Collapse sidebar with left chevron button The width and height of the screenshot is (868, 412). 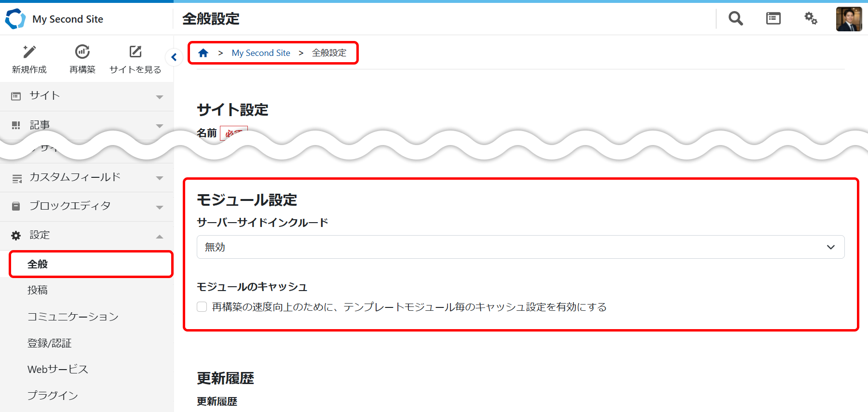click(x=174, y=57)
